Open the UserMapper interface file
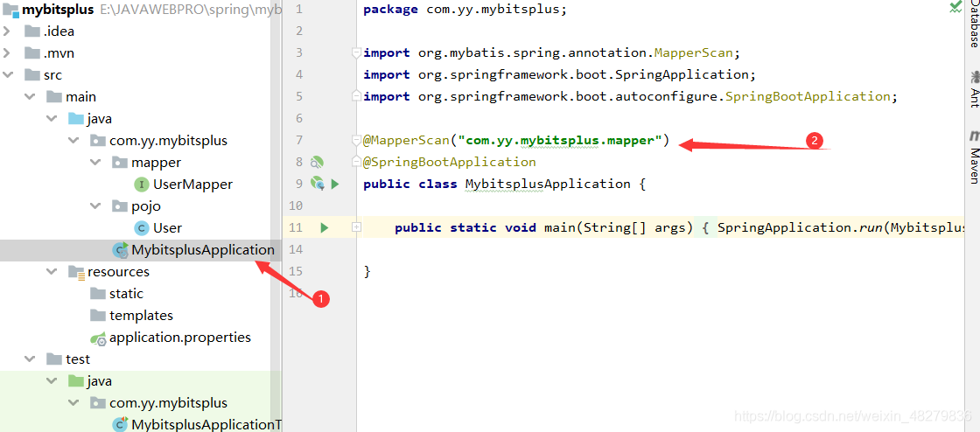 (x=183, y=185)
